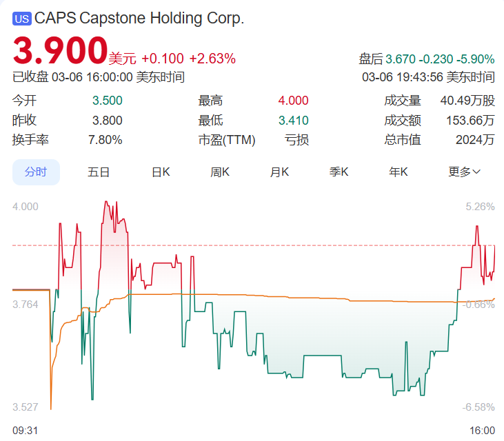Click the 09:31 start time axis label
The height and width of the screenshot is (441, 504).
pyautogui.click(x=25, y=431)
